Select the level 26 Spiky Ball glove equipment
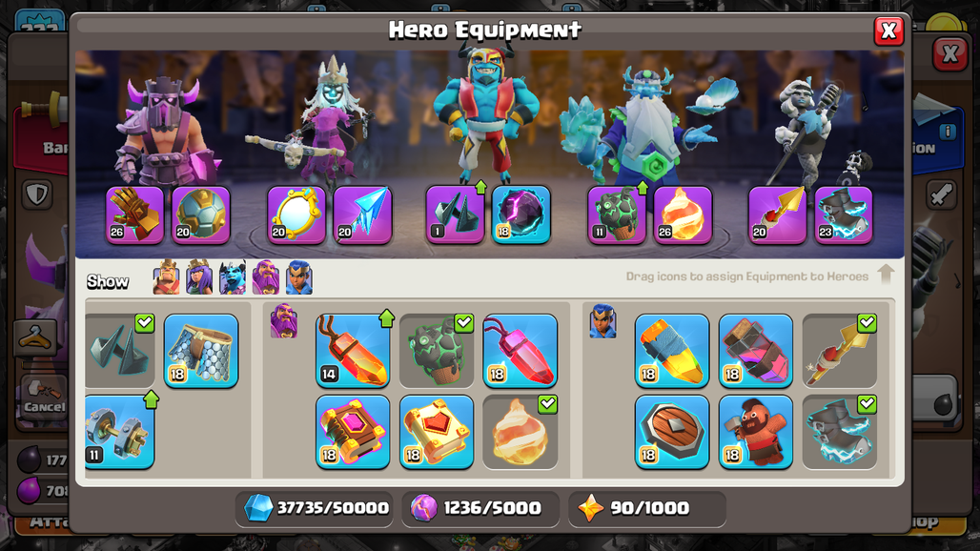The image size is (980, 551). click(x=135, y=214)
